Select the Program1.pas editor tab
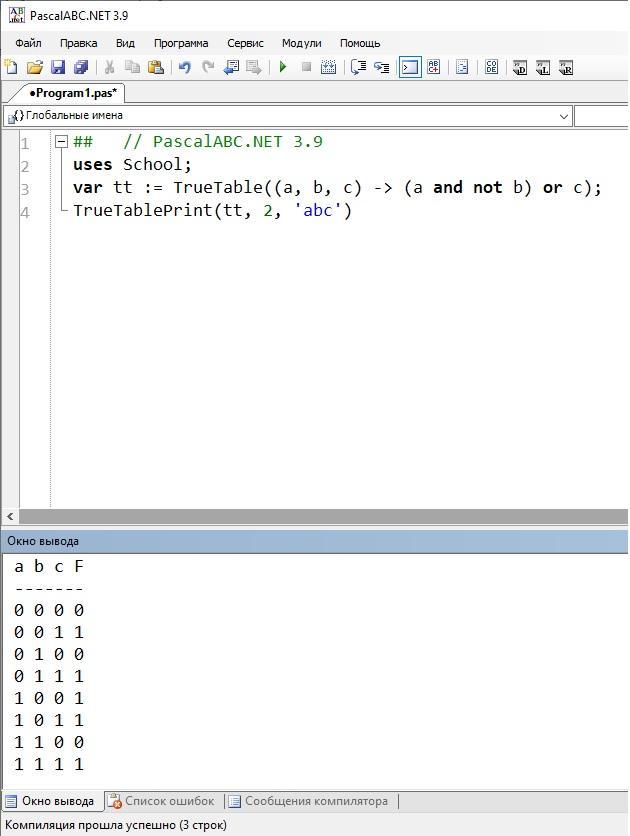 pyautogui.click(x=72, y=93)
